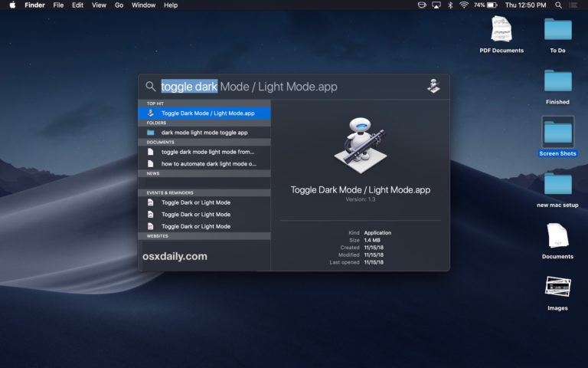588x368 pixels.
Task: Select document toggle dark mode light mode from...
Action: [x=204, y=152]
